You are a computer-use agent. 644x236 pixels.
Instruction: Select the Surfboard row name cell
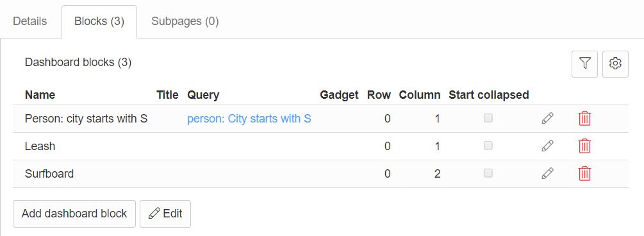(49, 174)
